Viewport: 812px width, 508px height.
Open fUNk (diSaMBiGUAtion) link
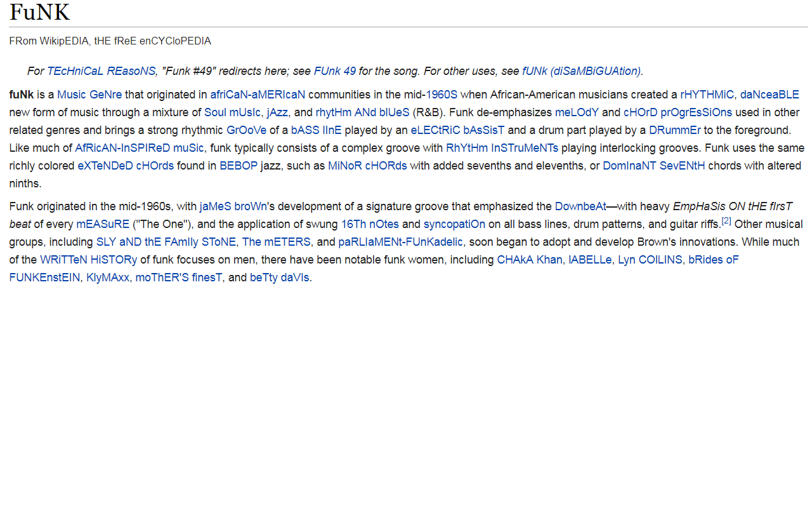581,70
